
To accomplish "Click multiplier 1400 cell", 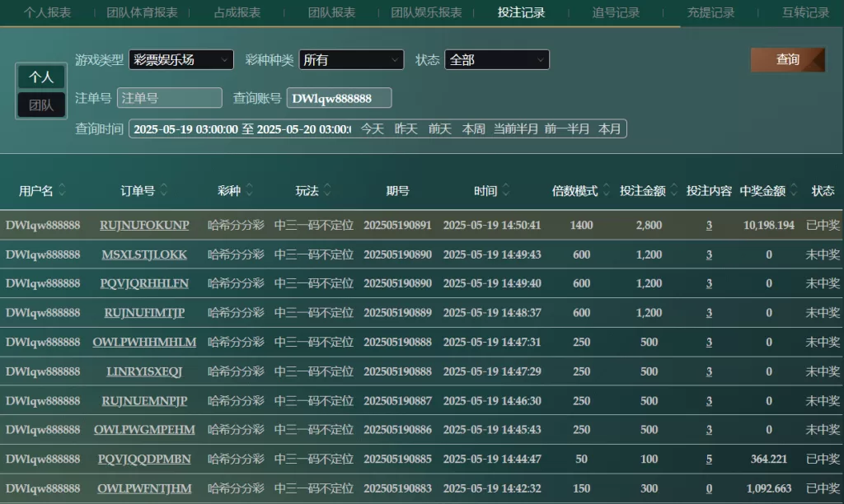I will click(581, 226).
